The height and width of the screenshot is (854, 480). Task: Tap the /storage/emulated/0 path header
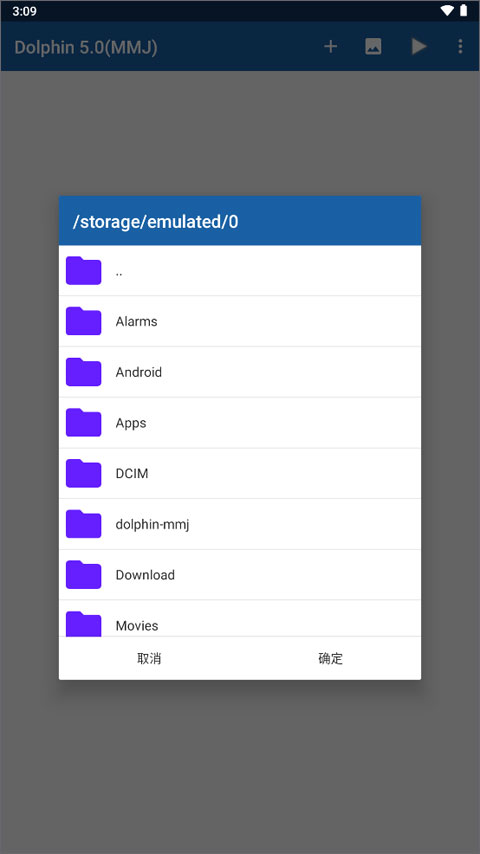155,222
